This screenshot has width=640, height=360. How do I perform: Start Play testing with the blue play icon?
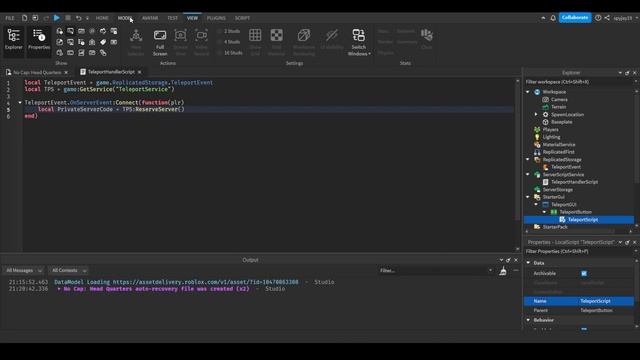click(57, 18)
